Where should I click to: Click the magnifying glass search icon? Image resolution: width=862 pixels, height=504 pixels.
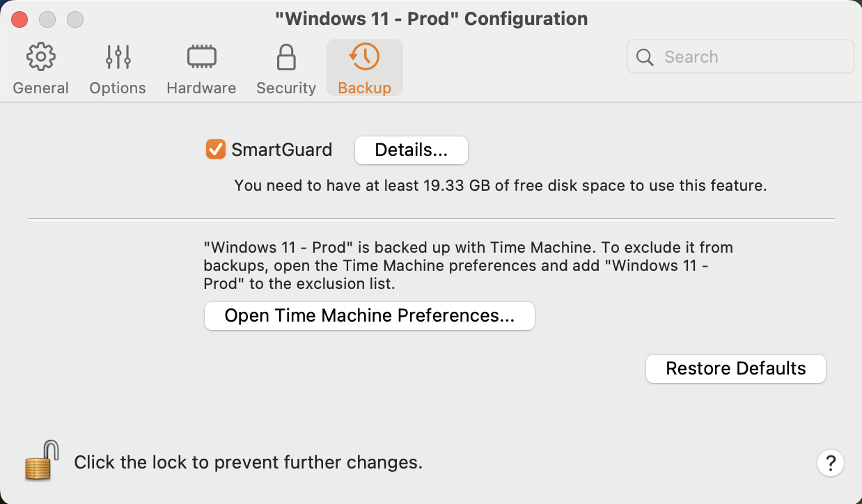tap(645, 57)
